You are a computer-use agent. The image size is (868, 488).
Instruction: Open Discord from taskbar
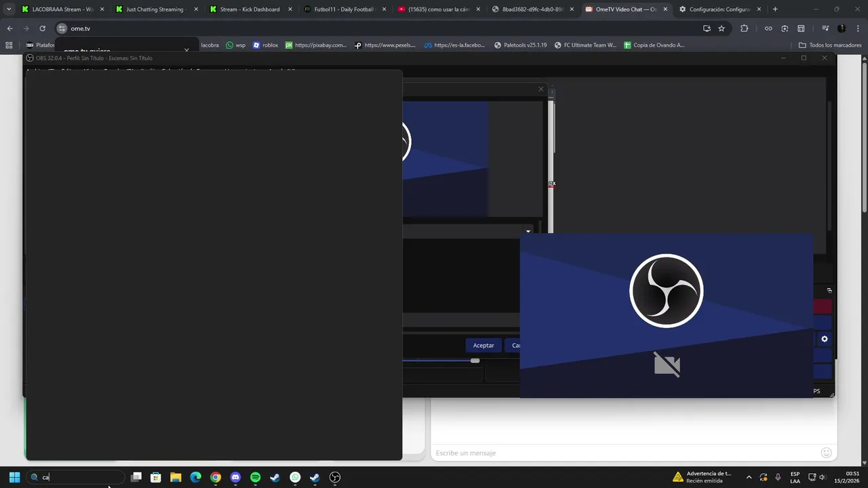point(235,477)
